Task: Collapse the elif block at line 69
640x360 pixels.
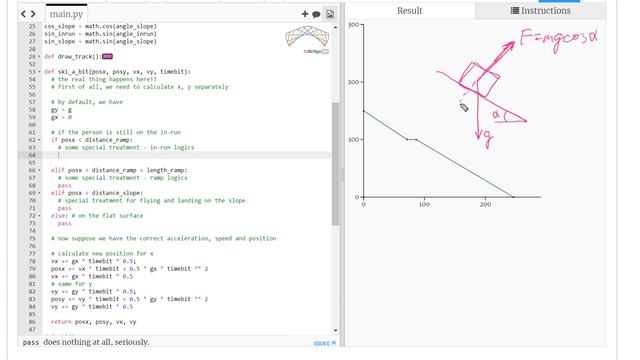Action: coord(39,193)
